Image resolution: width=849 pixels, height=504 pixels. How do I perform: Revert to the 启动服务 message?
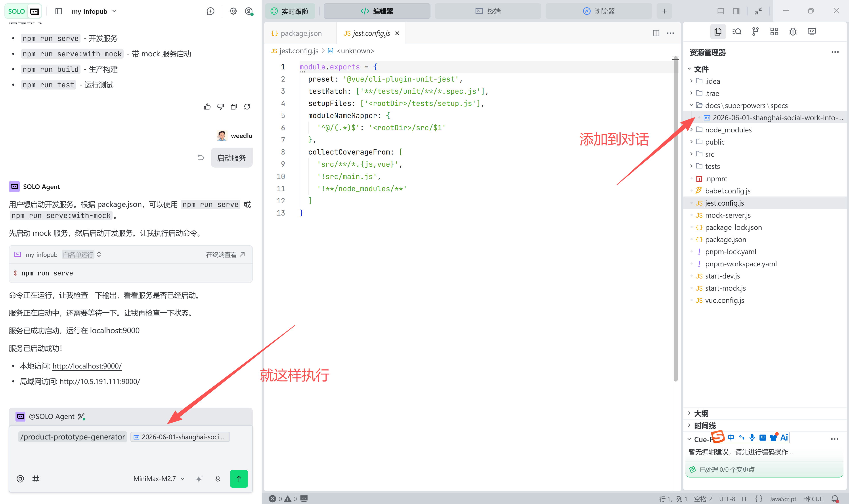pos(201,157)
